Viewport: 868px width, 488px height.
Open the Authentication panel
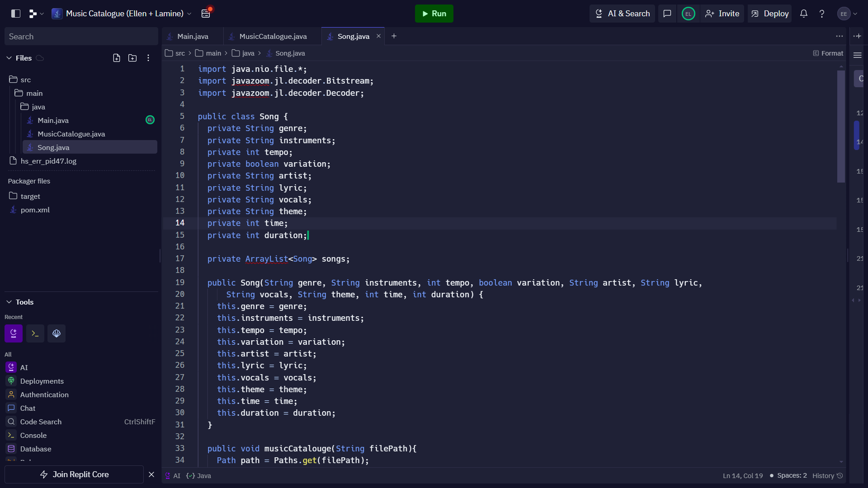44,394
